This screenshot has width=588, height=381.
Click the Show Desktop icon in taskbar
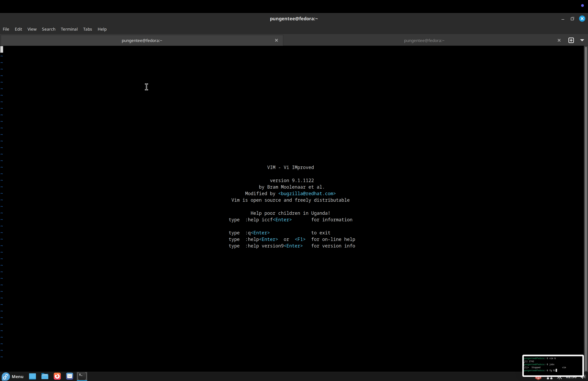tap(32, 376)
